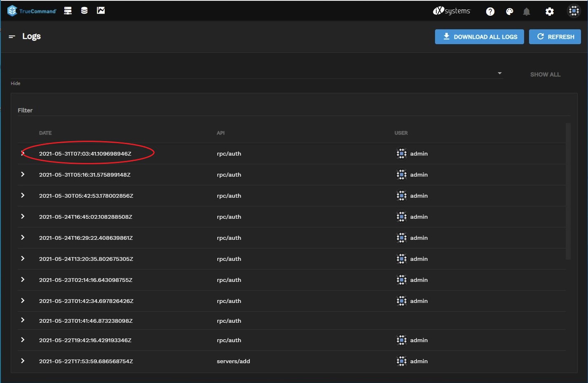Image resolution: width=588 pixels, height=383 pixels.
Task: Click the Refresh button
Action: (555, 37)
